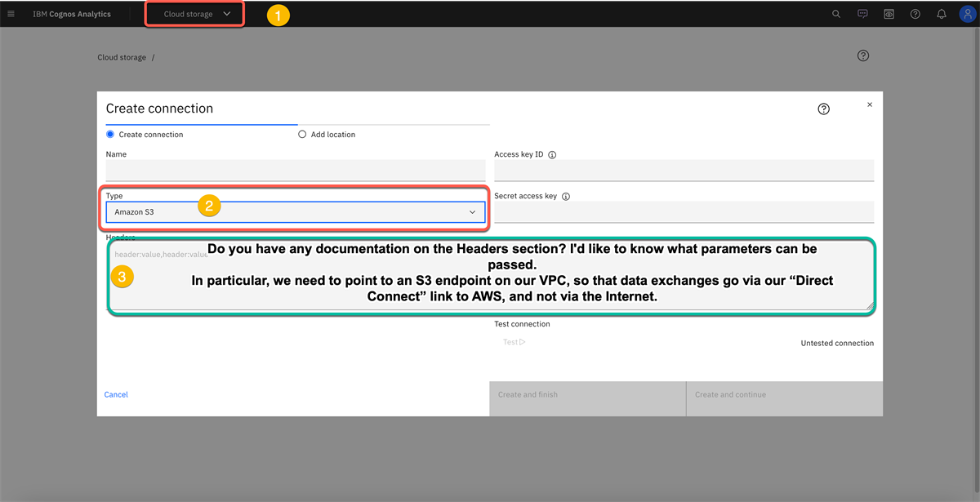Screen dimensions: 980x502
Task: Click the Secret access key field
Action: [684, 212]
